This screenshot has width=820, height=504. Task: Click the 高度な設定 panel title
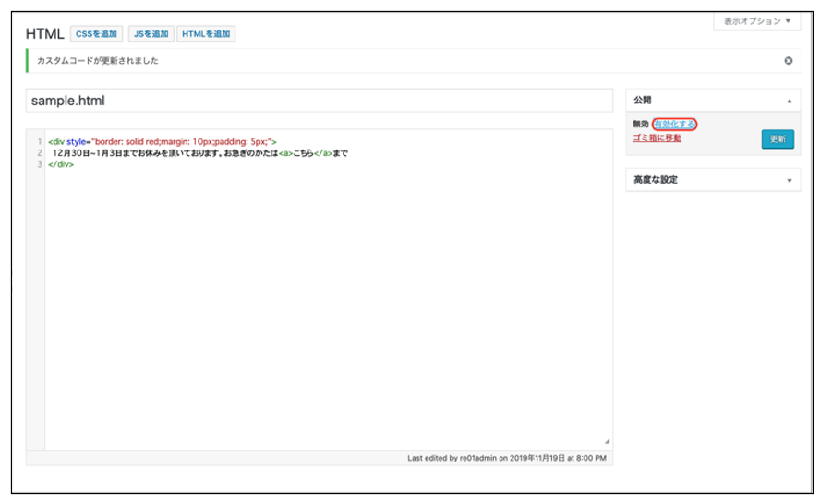point(655,180)
